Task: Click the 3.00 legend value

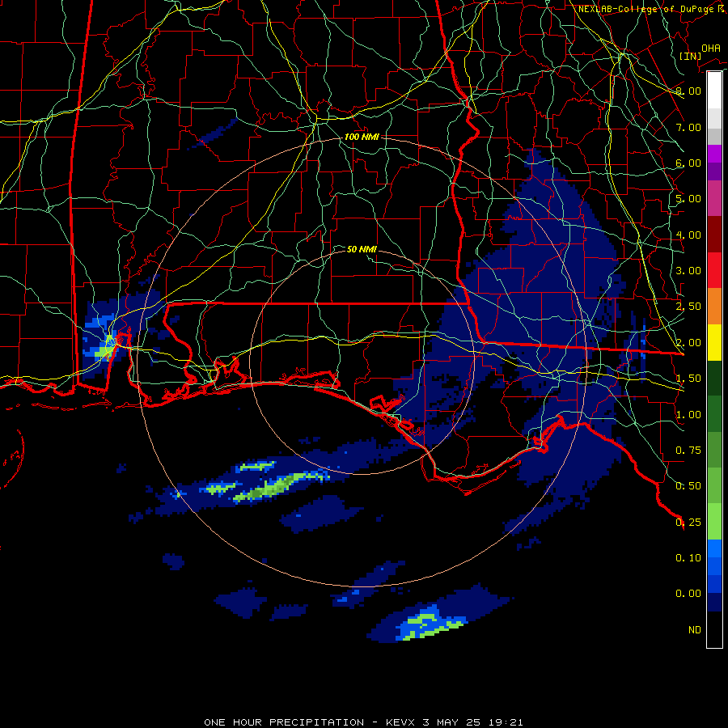Action: [x=688, y=271]
